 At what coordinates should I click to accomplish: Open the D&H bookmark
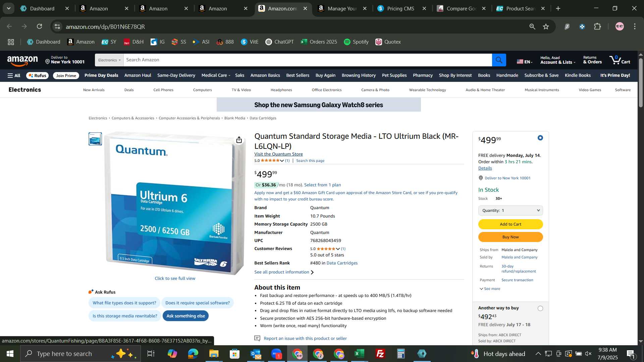coord(133,42)
